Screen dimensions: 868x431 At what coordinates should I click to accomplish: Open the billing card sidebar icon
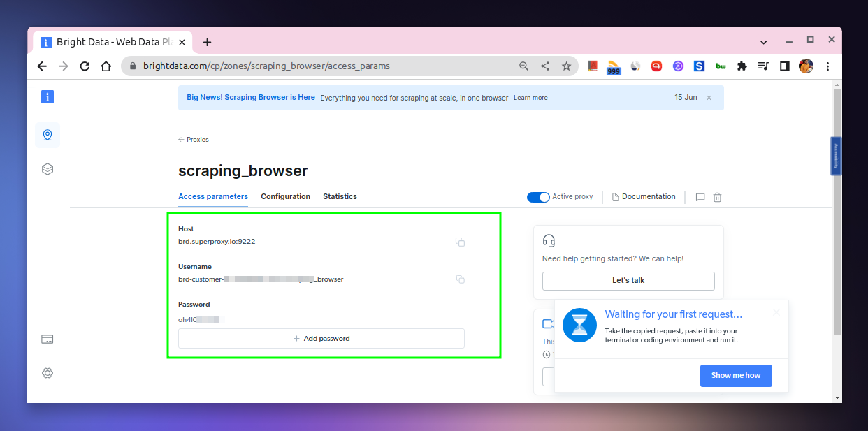pyautogui.click(x=48, y=339)
